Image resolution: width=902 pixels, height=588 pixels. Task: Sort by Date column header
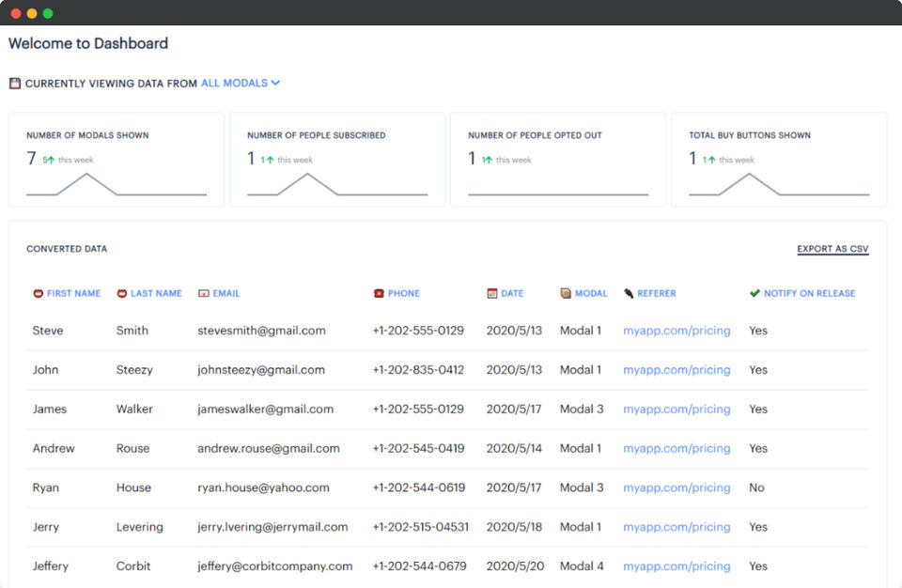512,293
